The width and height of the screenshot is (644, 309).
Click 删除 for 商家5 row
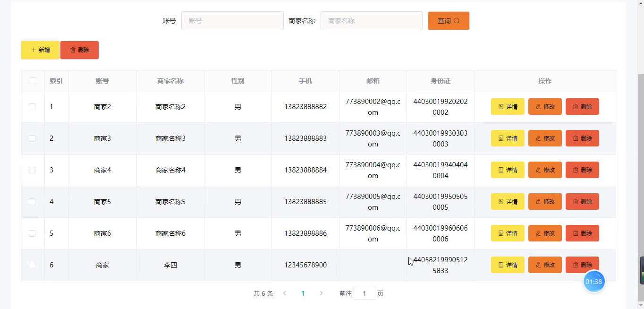coord(582,202)
